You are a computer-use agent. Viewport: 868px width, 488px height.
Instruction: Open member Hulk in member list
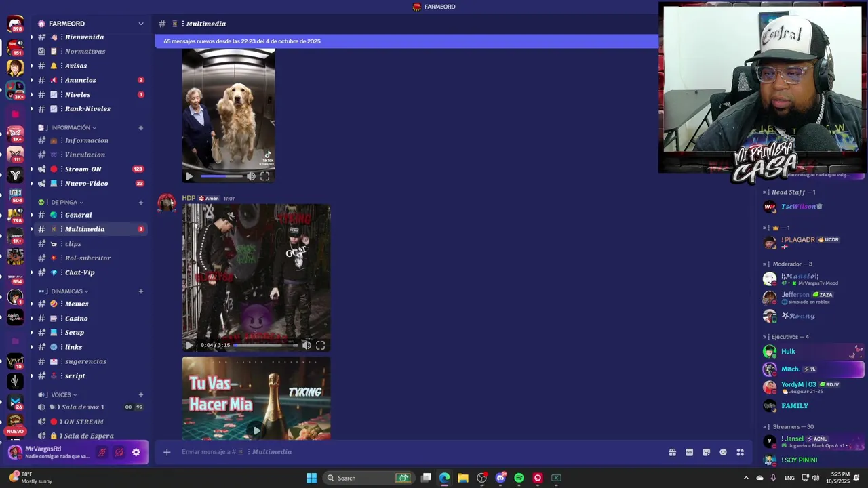(x=813, y=352)
